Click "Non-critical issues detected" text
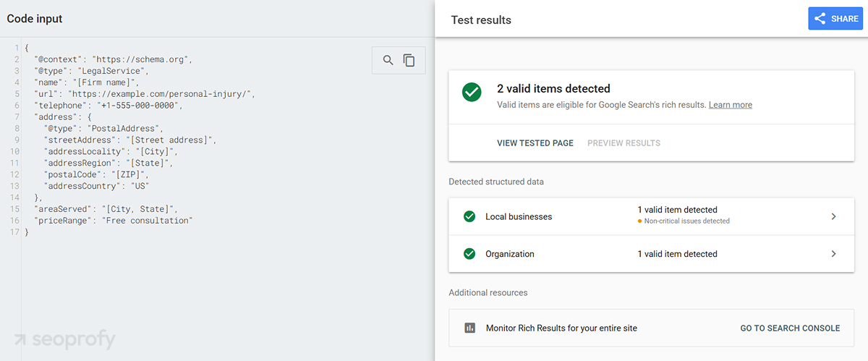The image size is (868, 361). click(x=686, y=221)
